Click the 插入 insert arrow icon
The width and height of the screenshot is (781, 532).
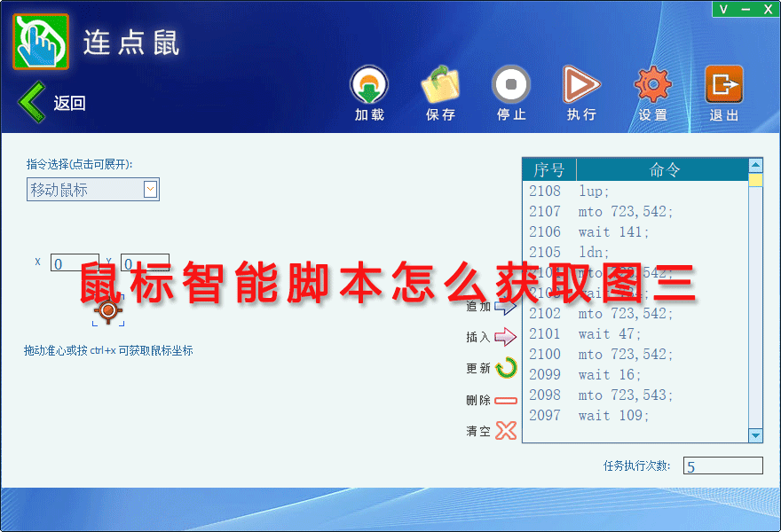506,337
